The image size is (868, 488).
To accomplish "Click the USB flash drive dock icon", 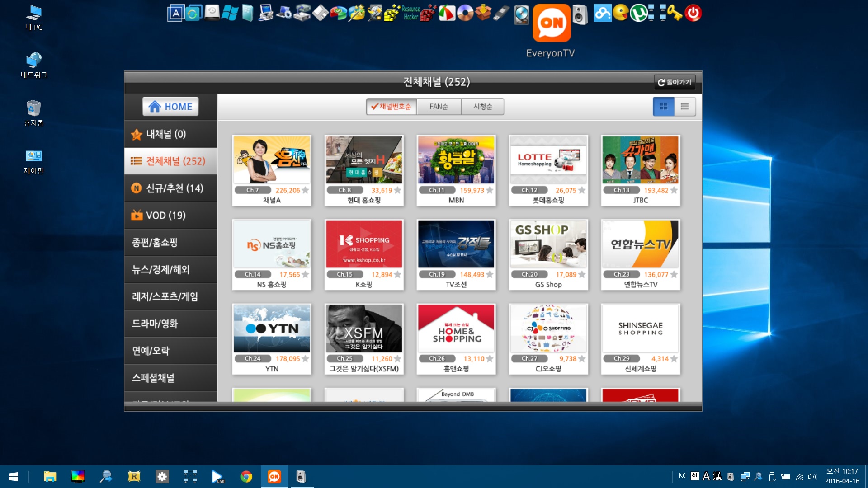I will [x=501, y=13].
